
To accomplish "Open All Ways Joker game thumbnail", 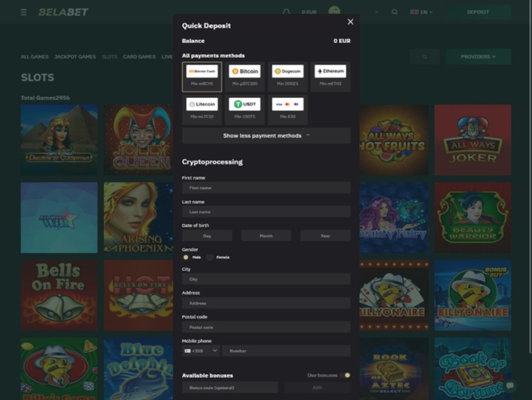I will point(473,140).
